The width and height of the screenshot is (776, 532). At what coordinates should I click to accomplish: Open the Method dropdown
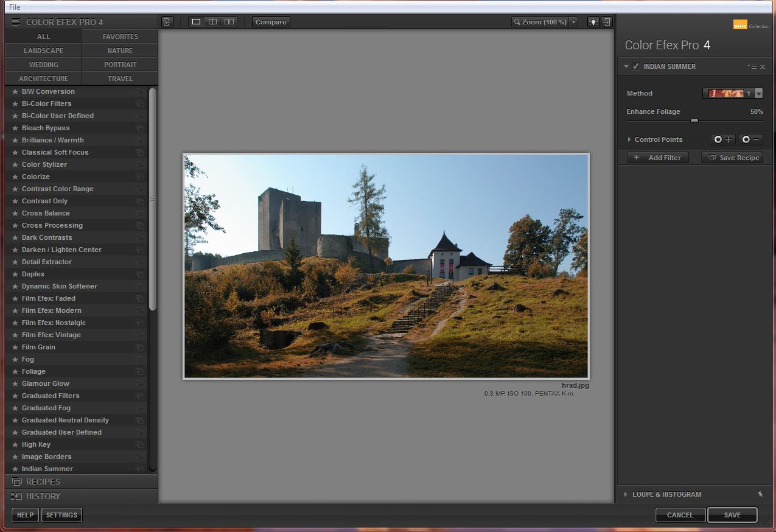758,94
